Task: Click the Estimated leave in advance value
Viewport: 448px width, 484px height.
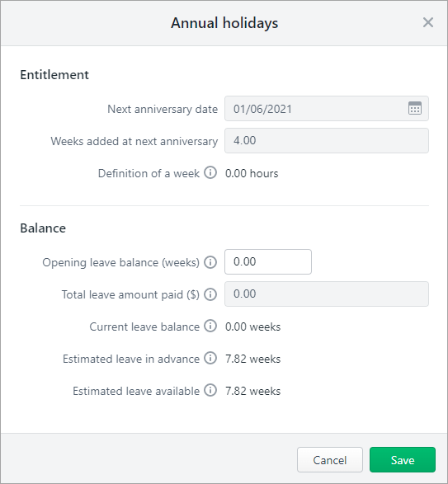Action: 252,359
